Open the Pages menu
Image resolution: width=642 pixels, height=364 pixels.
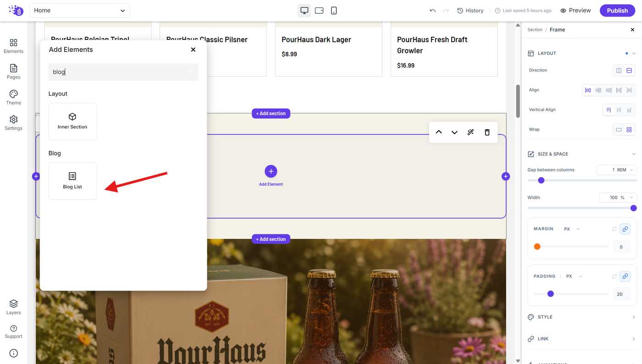(13, 72)
